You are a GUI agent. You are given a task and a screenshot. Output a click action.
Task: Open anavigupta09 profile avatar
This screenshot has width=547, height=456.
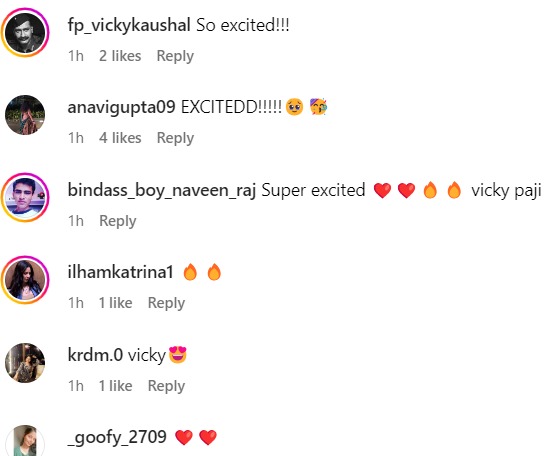(25, 115)
